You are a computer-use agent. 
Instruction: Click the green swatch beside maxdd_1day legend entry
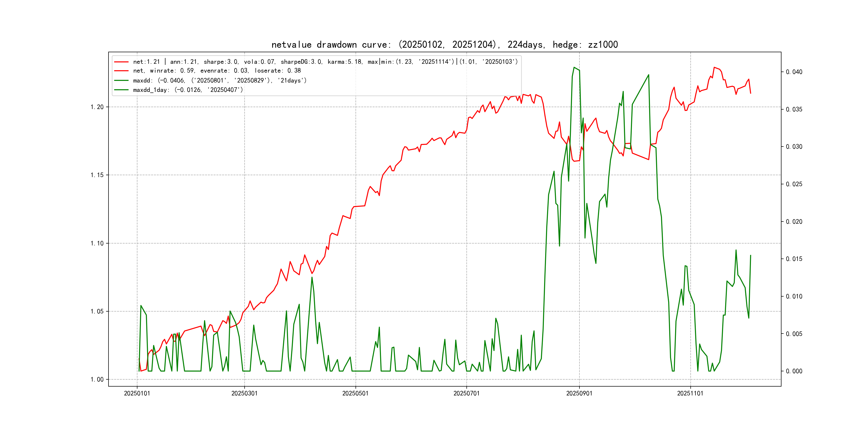tap(121, 90)
